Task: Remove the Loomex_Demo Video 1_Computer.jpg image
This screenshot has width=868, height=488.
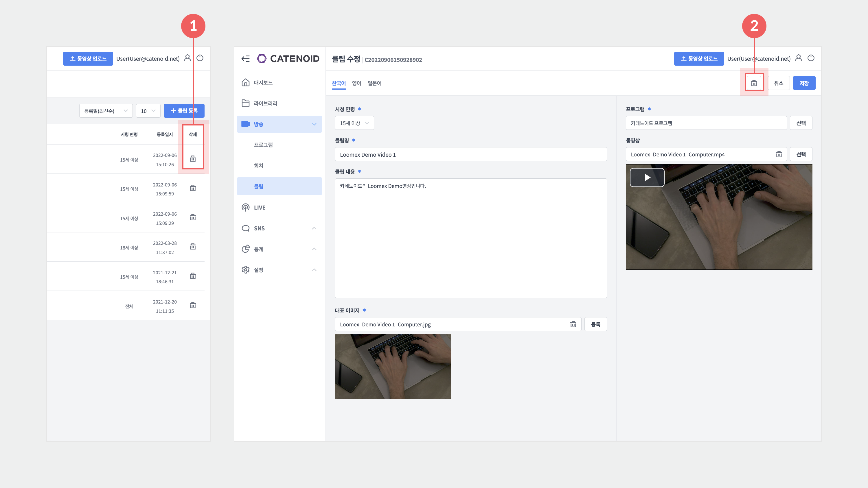Action: pos(573,324)
